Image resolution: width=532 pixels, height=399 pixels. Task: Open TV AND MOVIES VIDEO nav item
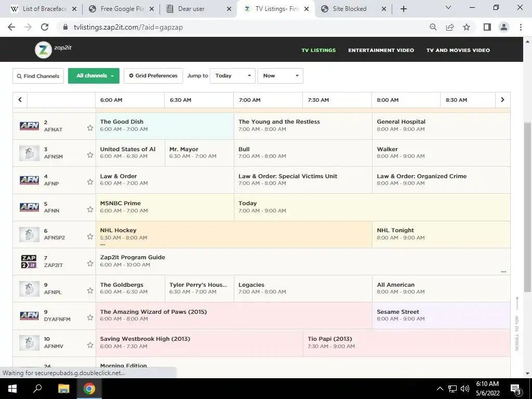[x=458, y=50]
